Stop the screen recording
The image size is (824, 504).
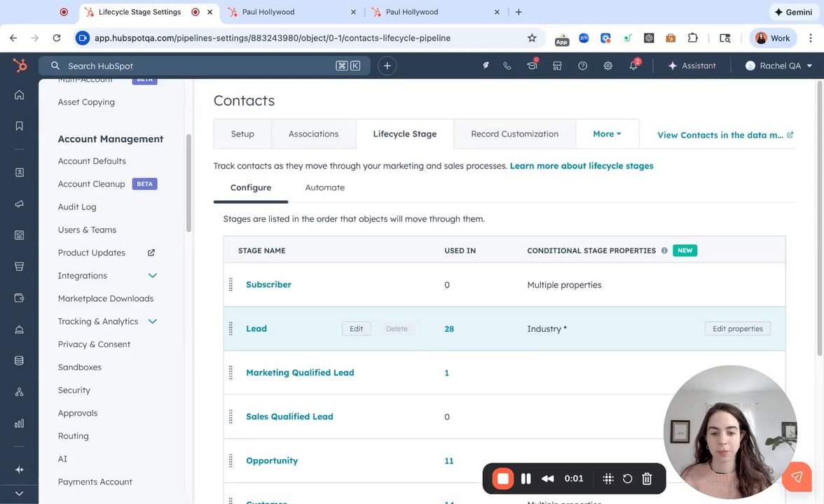pyautogui.click(x=502, y=478)
